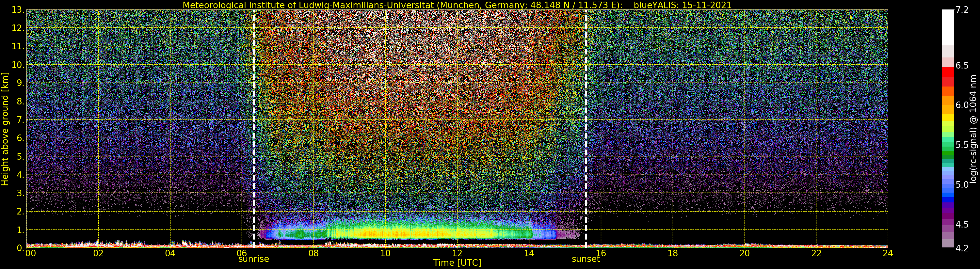Select the "16" hour tick on the time axis
This screenshot has width=980, height=269.
click(x=601, y=253)
